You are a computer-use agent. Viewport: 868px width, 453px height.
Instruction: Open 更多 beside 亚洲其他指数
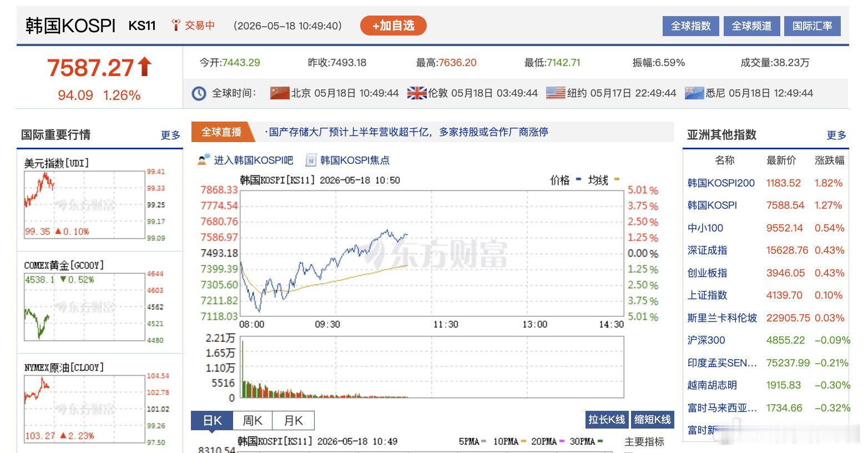pyautogui.click(x=836, y=135)
